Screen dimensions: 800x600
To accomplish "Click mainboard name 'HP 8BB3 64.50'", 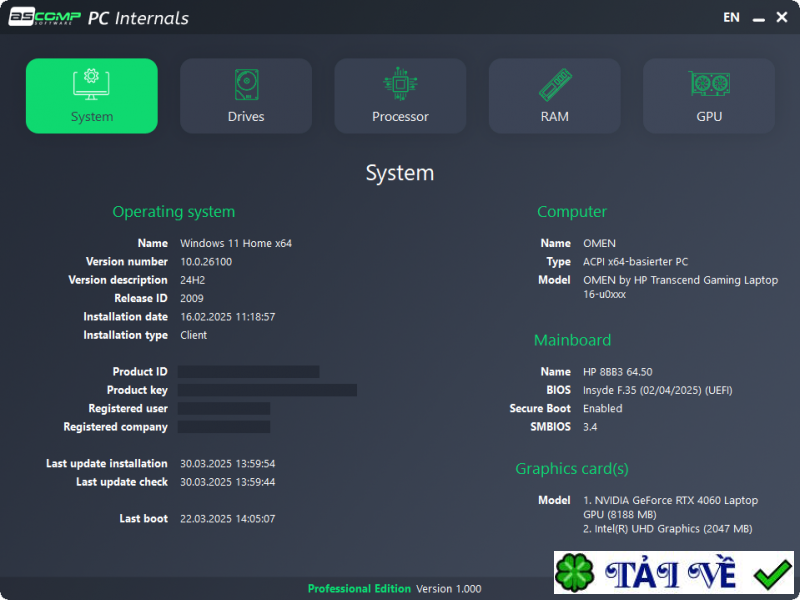I will click(x=618, y=372).
